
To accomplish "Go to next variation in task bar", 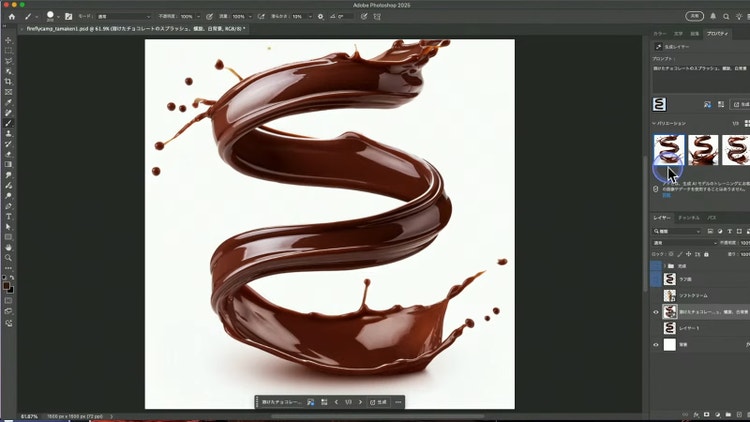I will coord(360,402).
